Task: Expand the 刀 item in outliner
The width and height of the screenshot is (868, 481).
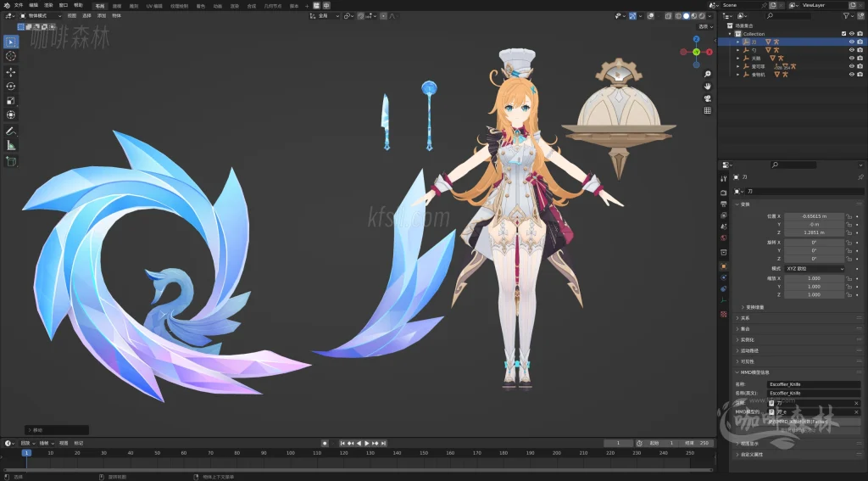Action: (x=738, y=42)
